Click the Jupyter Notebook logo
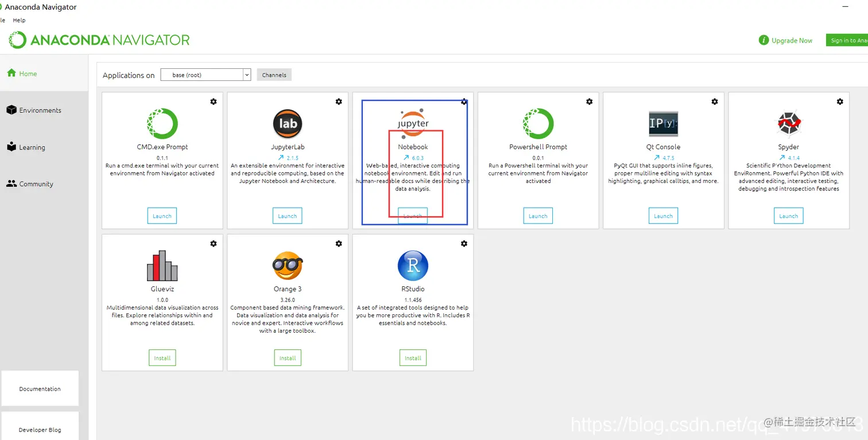 [x=413, y=123]
